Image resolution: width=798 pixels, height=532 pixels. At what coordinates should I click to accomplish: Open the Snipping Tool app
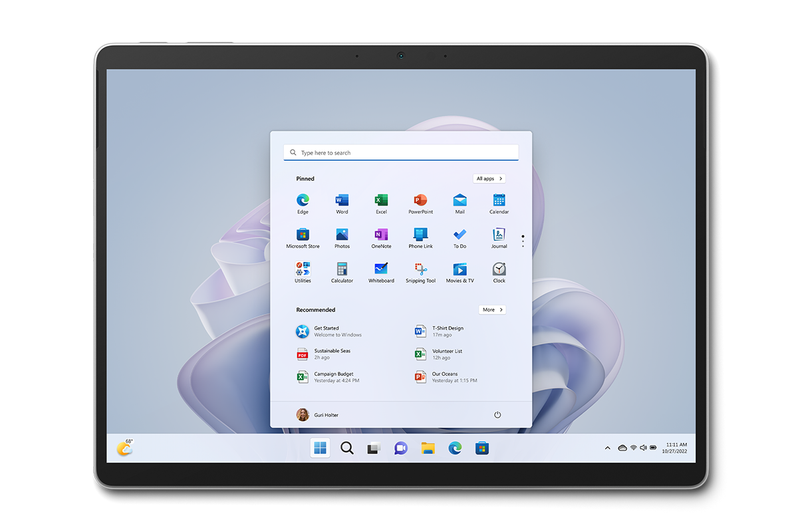coord(420,270)
